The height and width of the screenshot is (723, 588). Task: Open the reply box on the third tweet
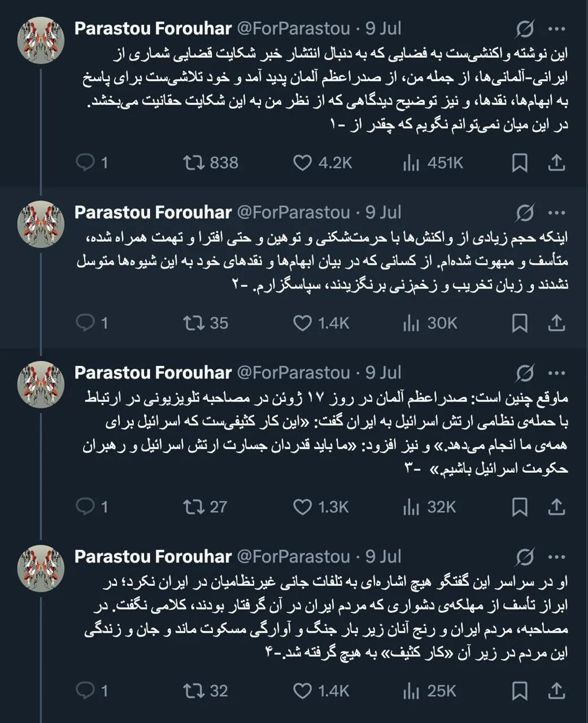[x=86, y=507]
